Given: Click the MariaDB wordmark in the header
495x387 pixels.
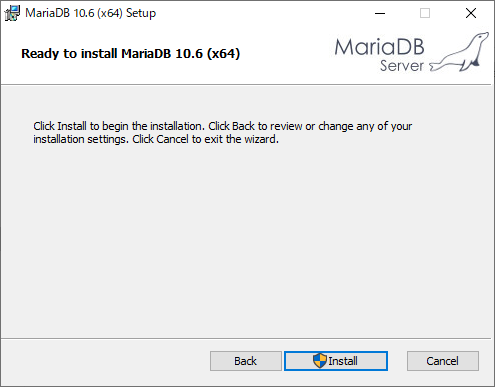Looking at the screenshot, I should click(x=379, y=47).
